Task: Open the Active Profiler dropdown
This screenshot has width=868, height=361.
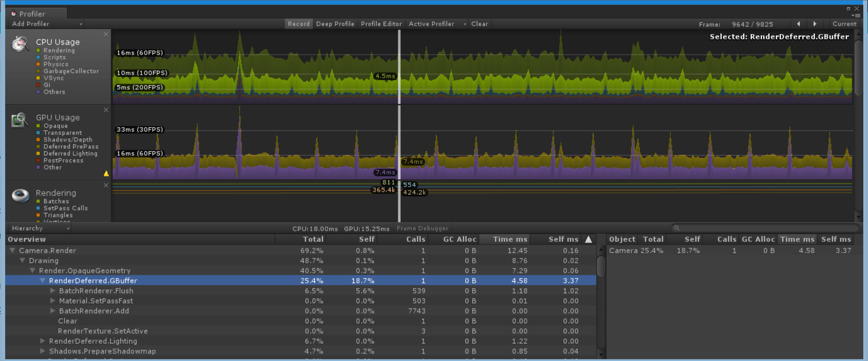Action: 437,24
